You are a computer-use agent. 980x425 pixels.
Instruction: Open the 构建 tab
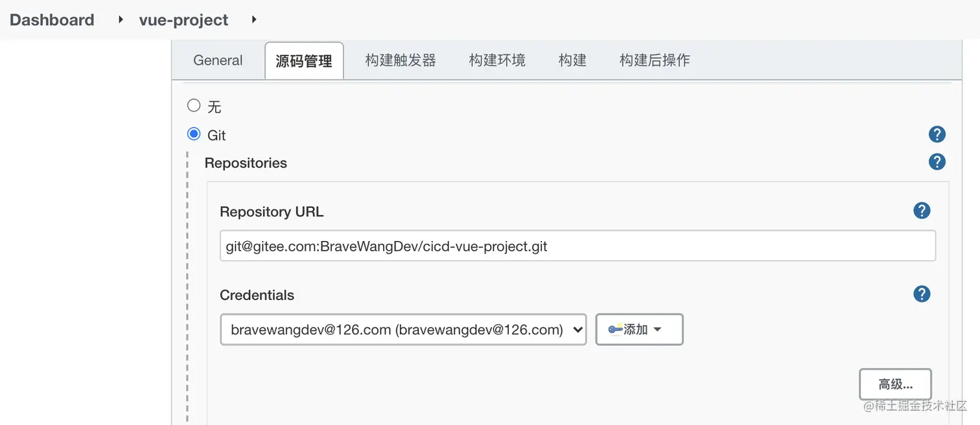tap(572, 60)
